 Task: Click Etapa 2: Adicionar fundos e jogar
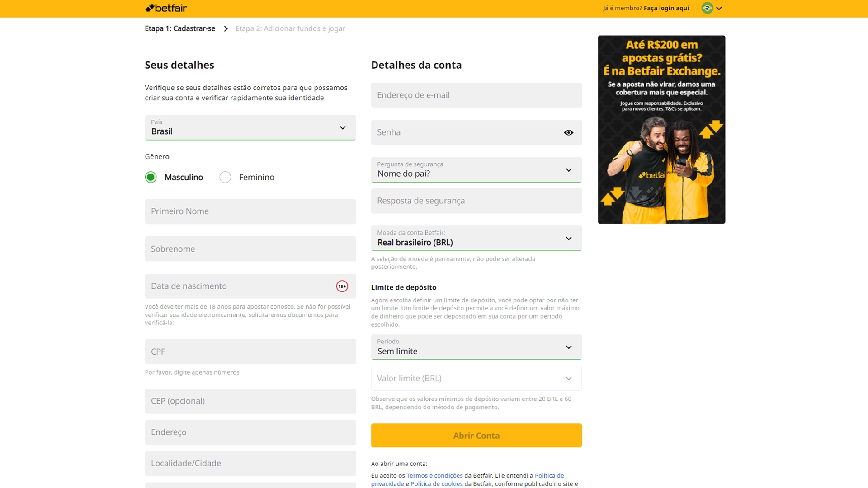coord(290,28)
